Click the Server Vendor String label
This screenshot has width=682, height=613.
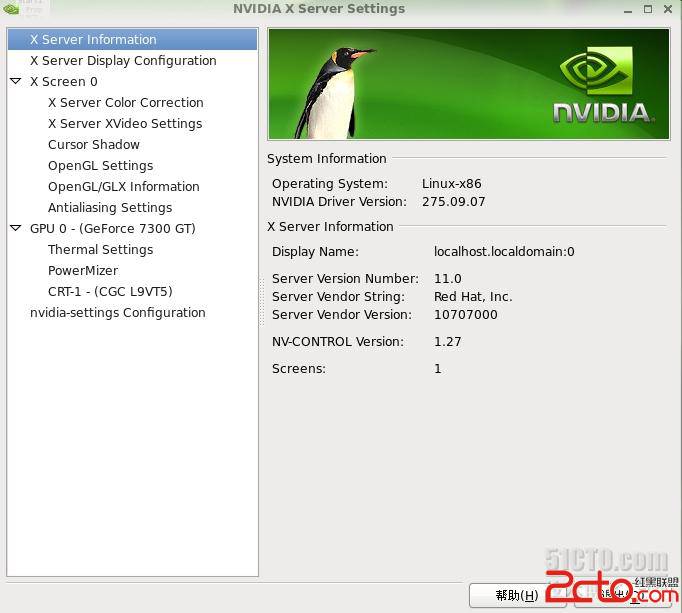click(x=338, y=297)
